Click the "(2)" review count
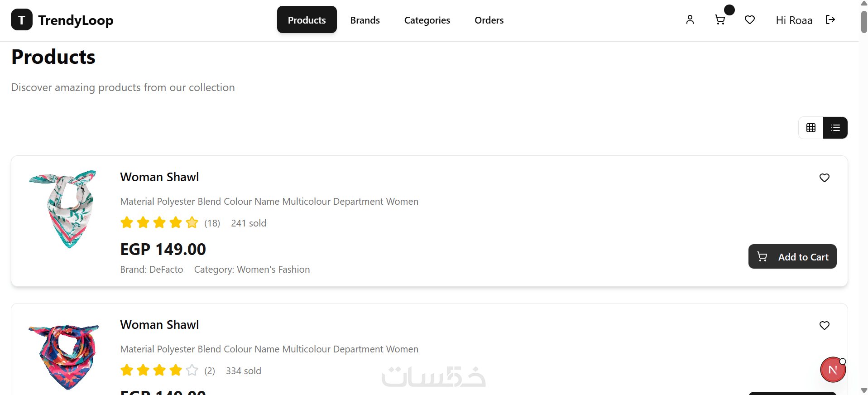The height and width of the screenshot is (395, 868). click(x=210, y=371)
